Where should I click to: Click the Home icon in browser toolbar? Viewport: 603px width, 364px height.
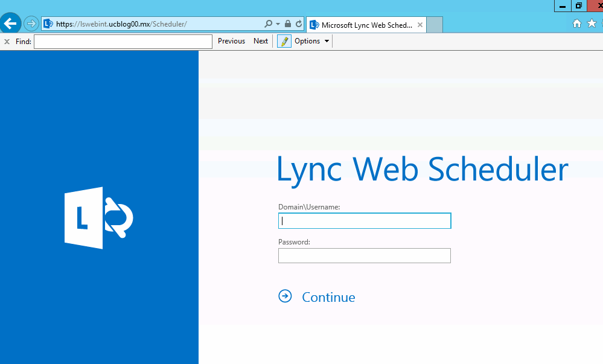[577, 24]
